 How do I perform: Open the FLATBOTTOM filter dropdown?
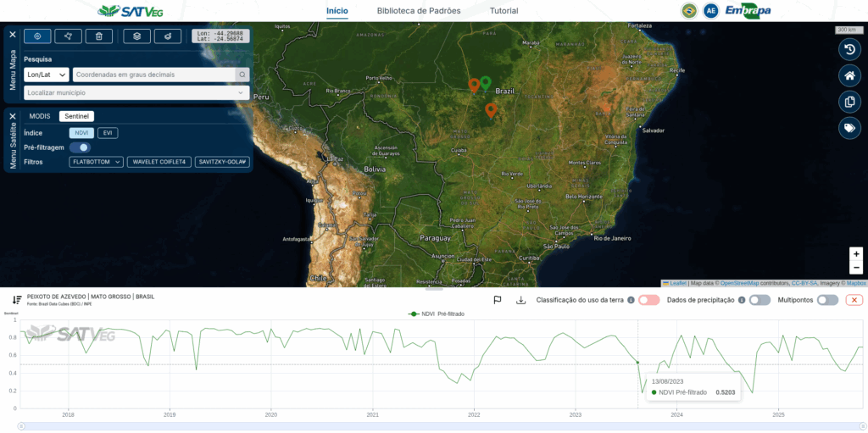coord(96,162)
